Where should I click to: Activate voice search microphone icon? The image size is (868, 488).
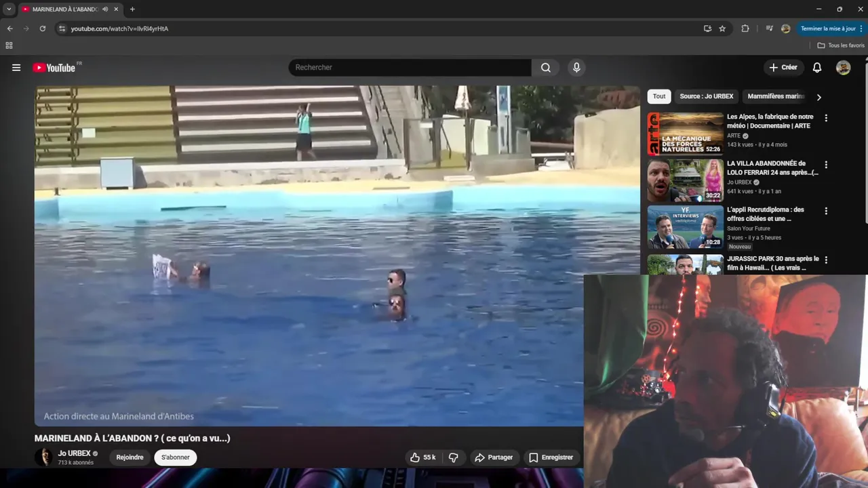click(576, 68)
